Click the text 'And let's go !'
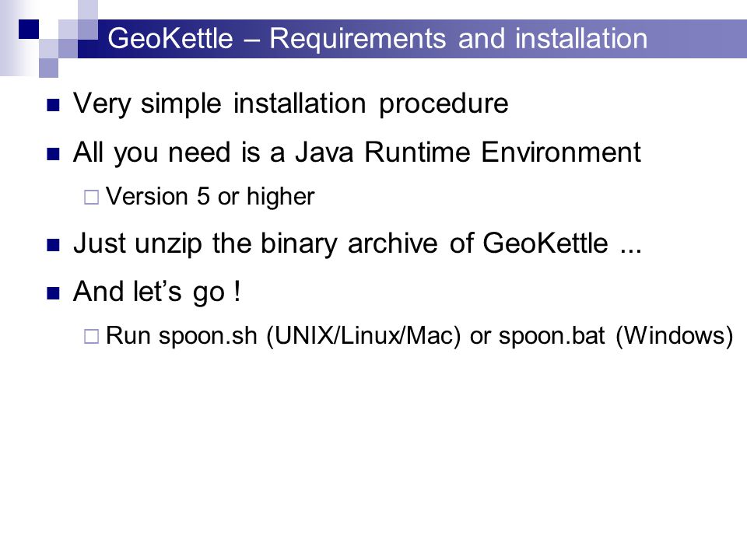 [x=156, y=292]
